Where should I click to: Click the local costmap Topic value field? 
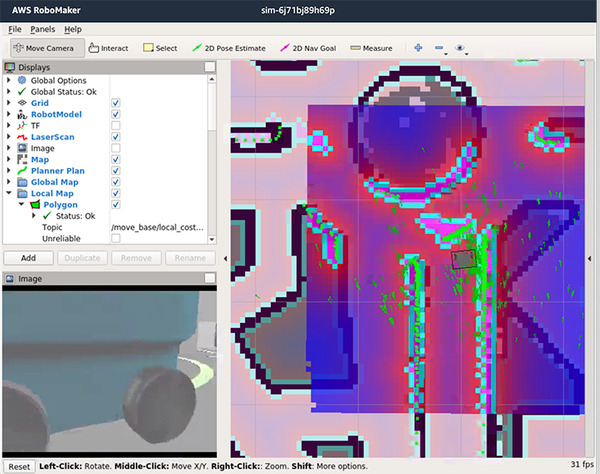point(155,227)
